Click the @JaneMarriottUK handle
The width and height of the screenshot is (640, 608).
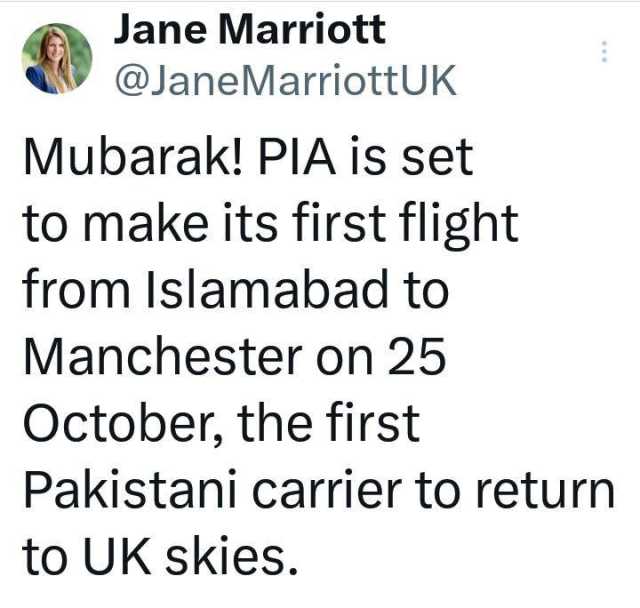(x=287, y=80)
